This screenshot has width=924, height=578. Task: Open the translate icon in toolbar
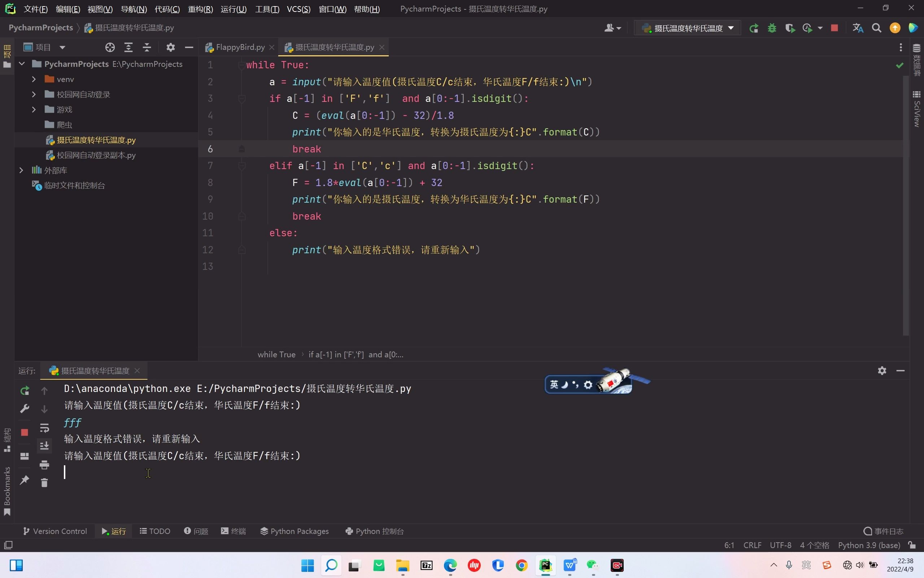858,28
